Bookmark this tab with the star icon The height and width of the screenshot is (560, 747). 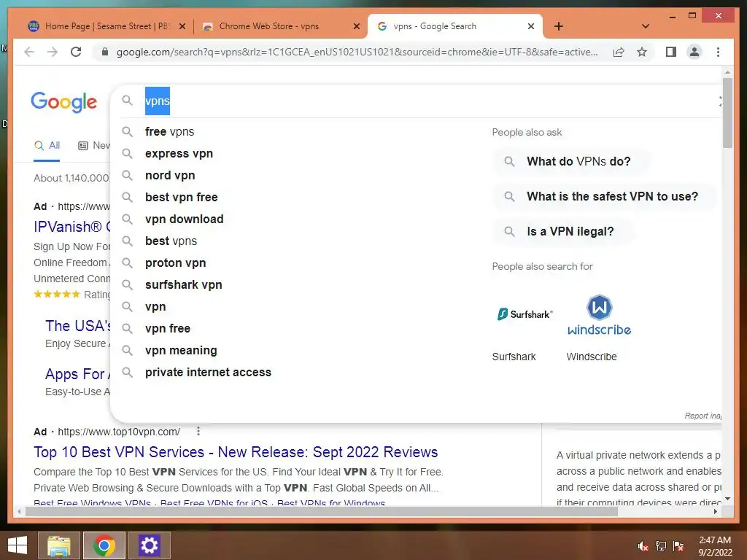[x=642, y=52]
